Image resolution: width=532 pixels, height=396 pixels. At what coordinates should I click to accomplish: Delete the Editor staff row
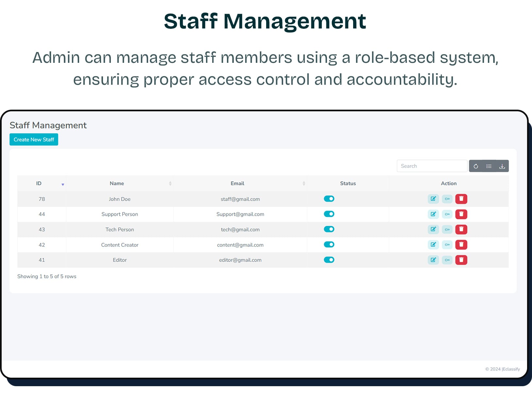pos(461,260)
